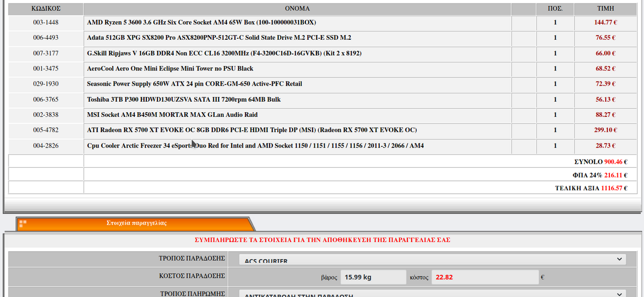Select the AMD Ryzen 5 3600 product name
Image resolution: width=644 pixels, height=297 pixels.
tap(201, 23)
